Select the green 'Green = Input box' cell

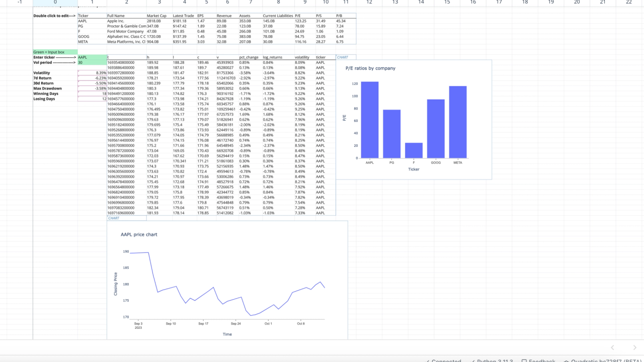point(55,52)
